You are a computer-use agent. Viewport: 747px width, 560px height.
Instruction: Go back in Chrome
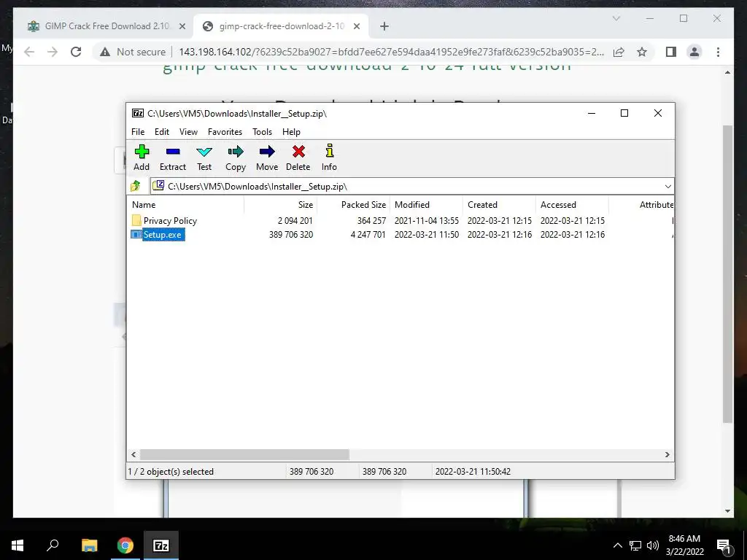click(29, 52)
